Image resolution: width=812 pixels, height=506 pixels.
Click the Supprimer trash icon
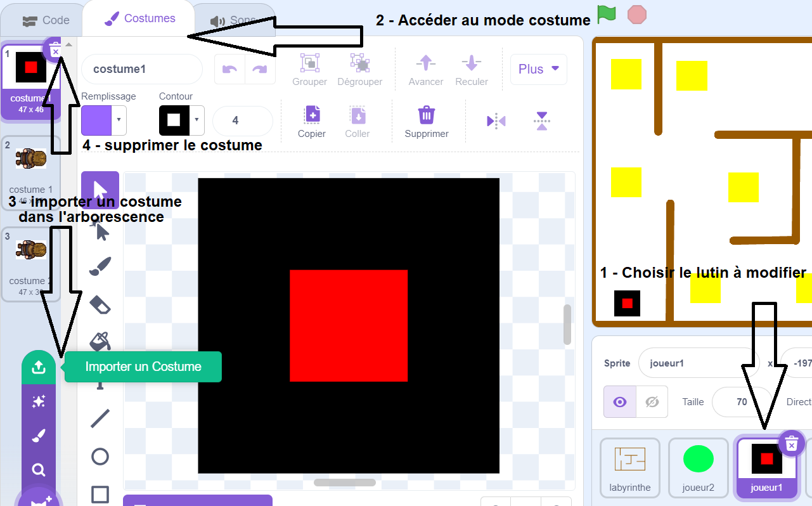click(x=427, y=115)
